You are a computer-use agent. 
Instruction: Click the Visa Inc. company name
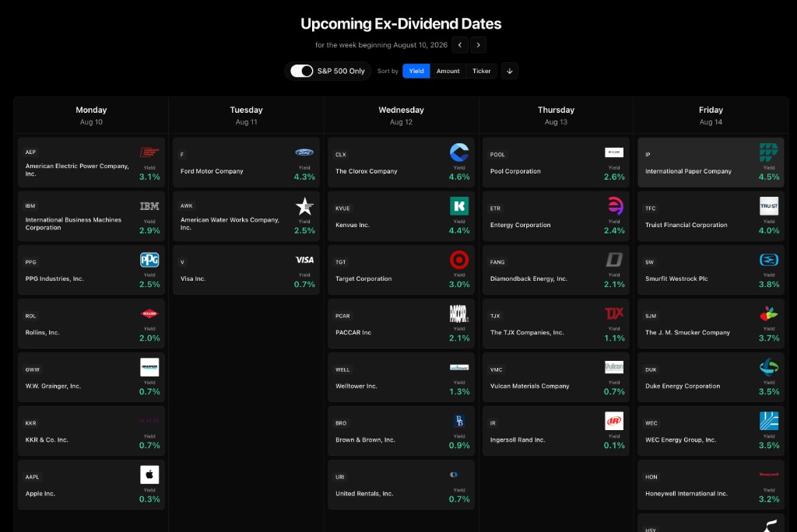pos(193,278)
